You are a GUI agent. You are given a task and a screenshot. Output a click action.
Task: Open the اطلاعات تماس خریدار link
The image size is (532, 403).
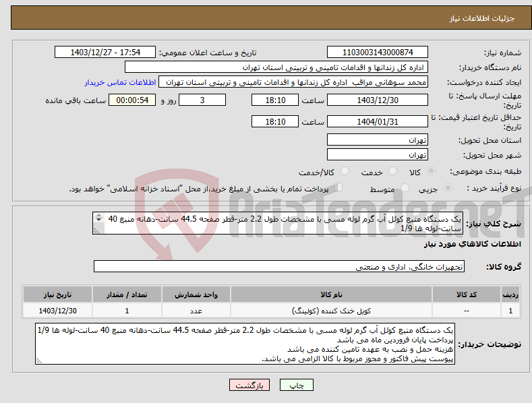click(x=120, y=82)
